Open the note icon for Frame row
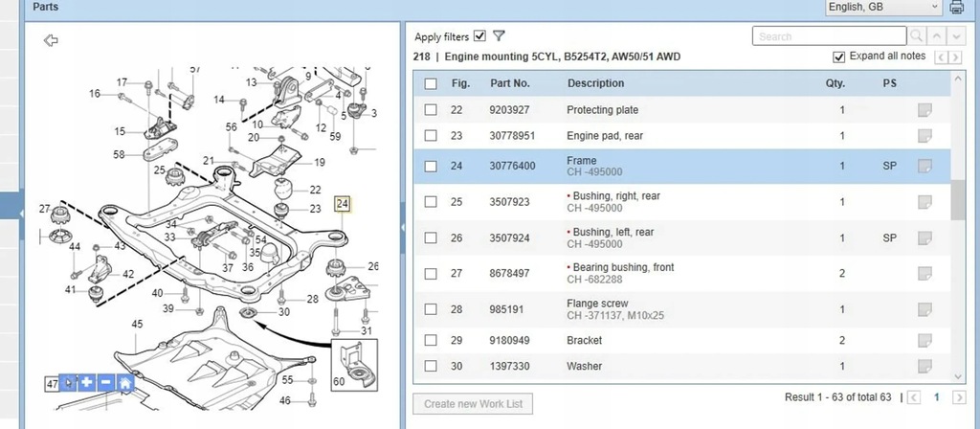Image resolution: width=980 pixels, height=429 pixels. (924, 167)
